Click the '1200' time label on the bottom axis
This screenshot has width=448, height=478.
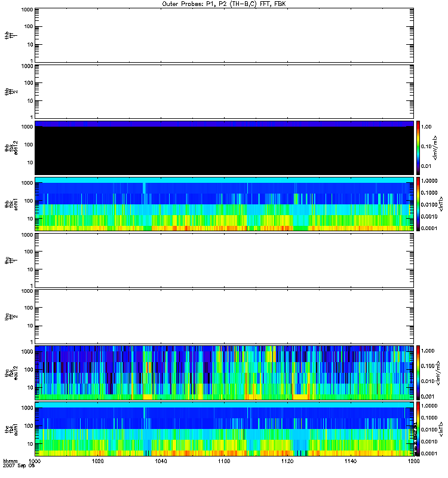pos(413,461)
